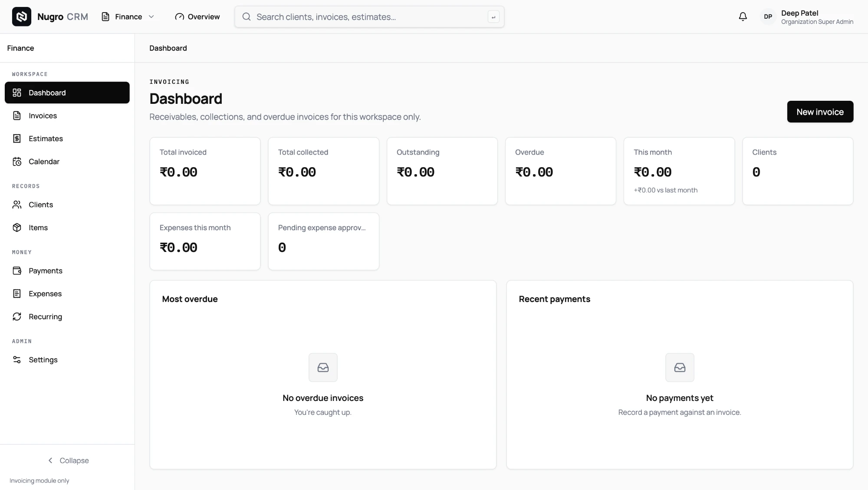Screen dimensions: 868x490
Task: Open the Estimates page
Action: (x=67, y=139)
